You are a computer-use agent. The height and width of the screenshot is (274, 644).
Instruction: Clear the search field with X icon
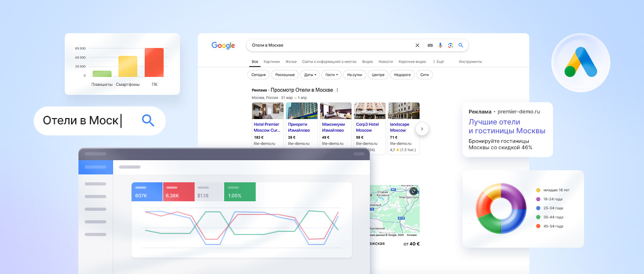click(418, 45)
